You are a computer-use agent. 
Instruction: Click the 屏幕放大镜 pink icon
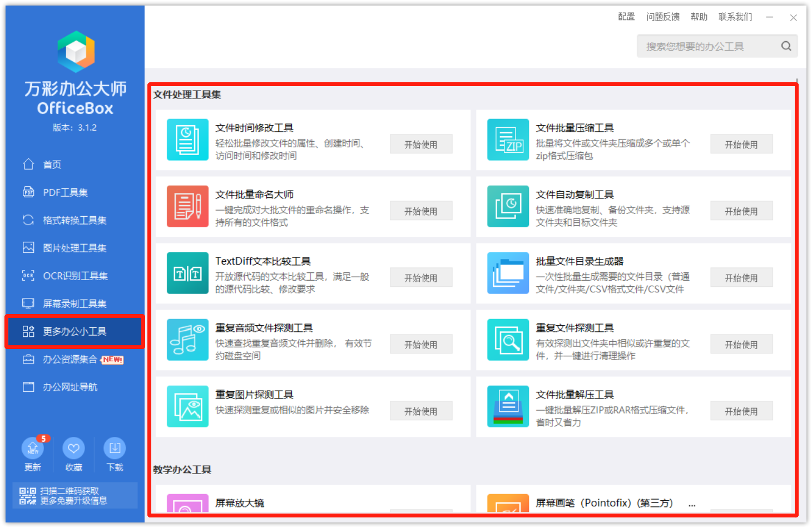point(187,503)
